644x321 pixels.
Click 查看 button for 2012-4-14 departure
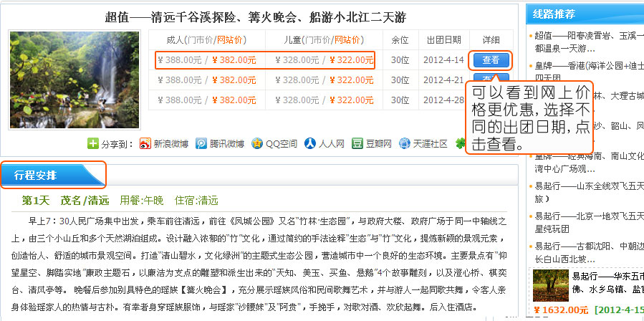pos(491,60)
